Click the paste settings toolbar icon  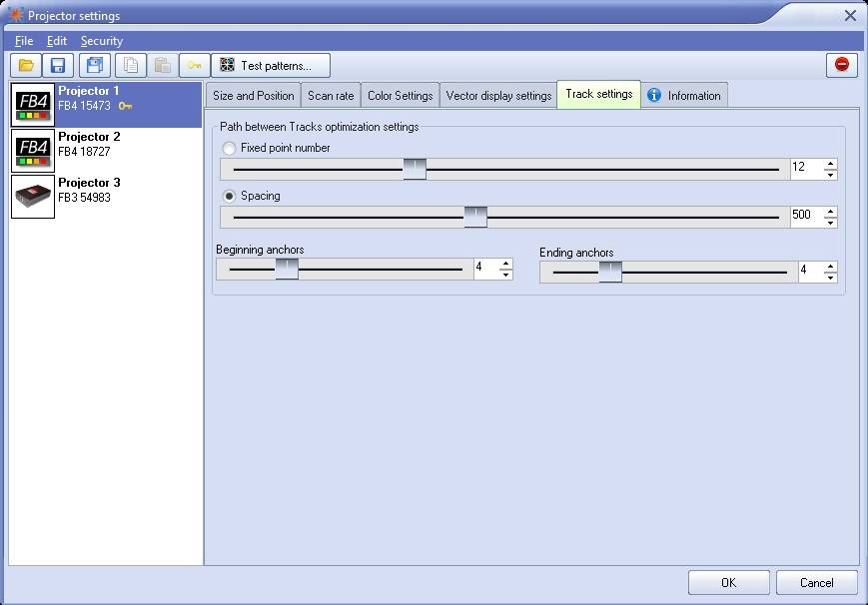coord(162,66)
